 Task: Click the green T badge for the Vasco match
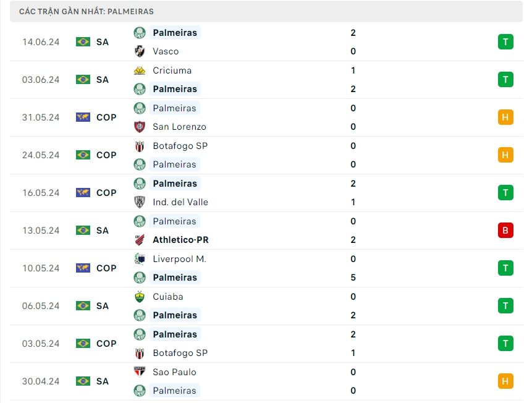(505, 42)
